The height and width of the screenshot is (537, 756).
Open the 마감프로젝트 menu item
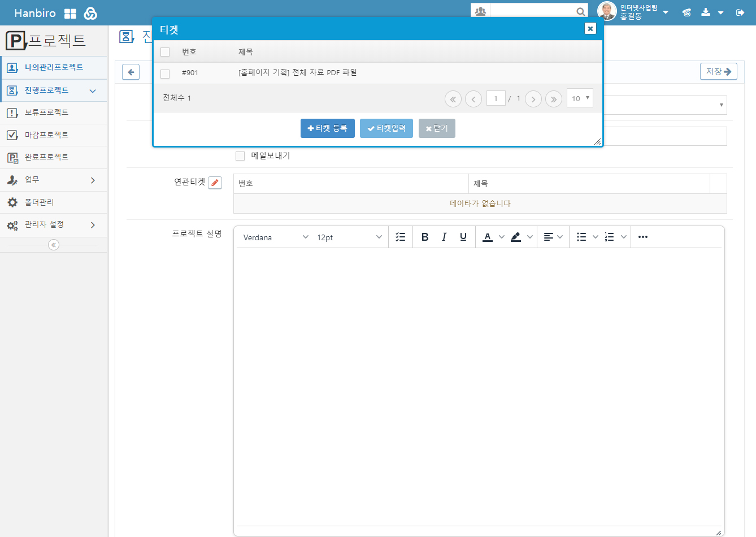(x=54, y=135)
